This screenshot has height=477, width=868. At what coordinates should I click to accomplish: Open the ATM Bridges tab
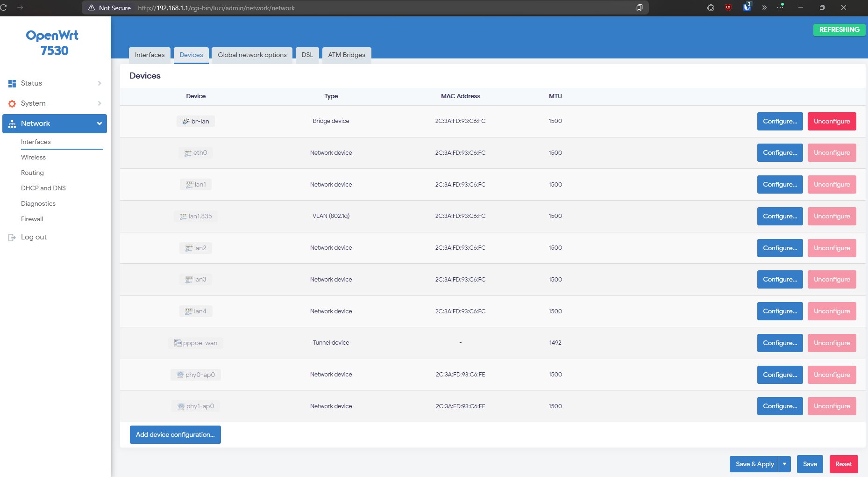point(347,55)
